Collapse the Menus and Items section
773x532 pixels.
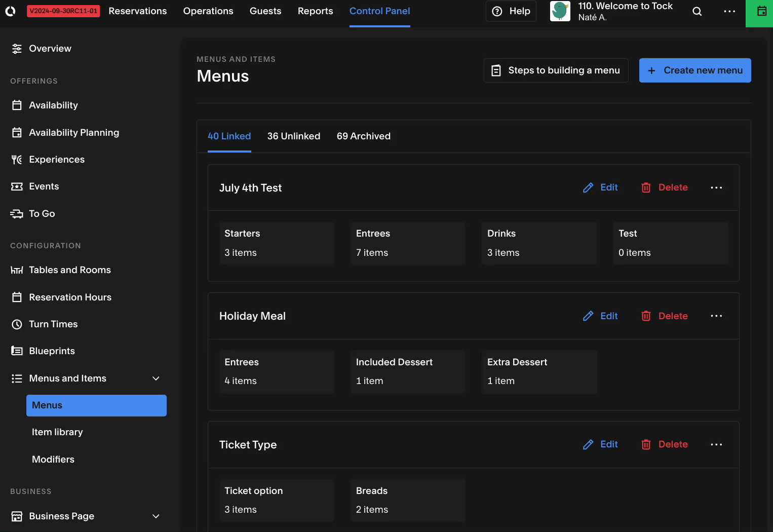156,378
